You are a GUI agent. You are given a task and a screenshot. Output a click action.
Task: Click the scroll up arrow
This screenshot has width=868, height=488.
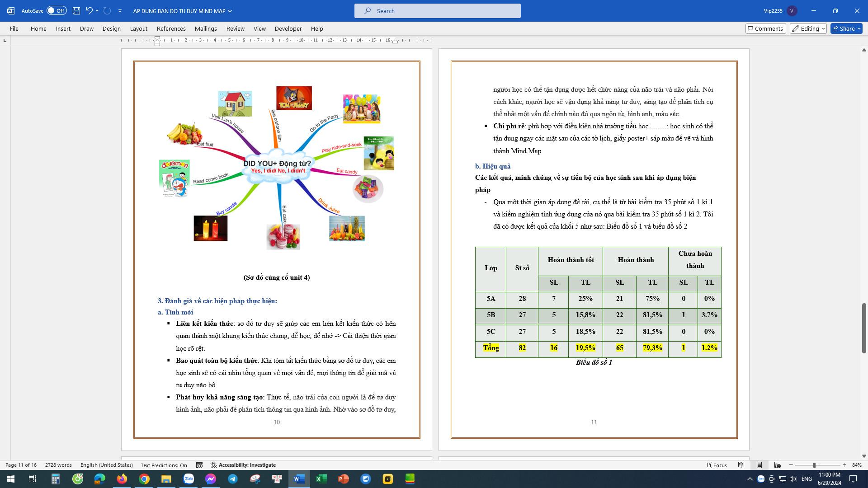[x=864, y=50]
